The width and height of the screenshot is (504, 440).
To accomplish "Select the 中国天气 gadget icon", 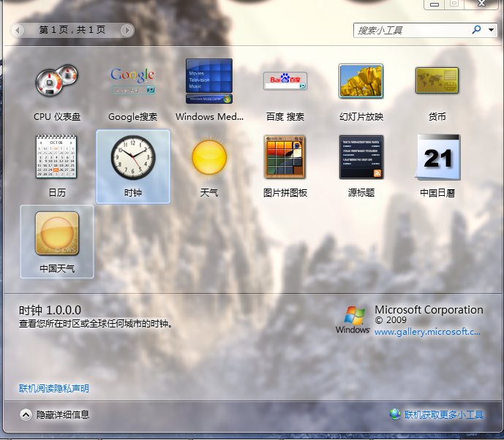I will coord(57,233).
